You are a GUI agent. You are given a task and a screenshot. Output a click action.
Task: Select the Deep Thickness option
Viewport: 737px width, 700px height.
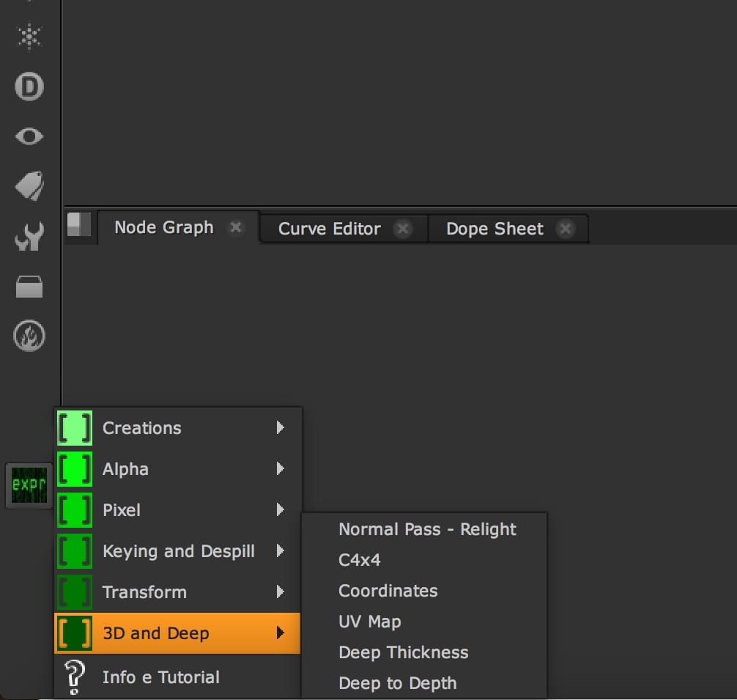403,652
